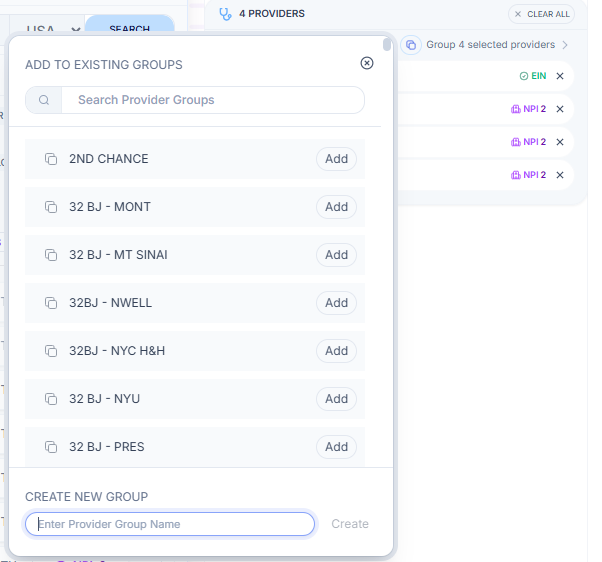Open the USA country dropdown

coord(53,30)
